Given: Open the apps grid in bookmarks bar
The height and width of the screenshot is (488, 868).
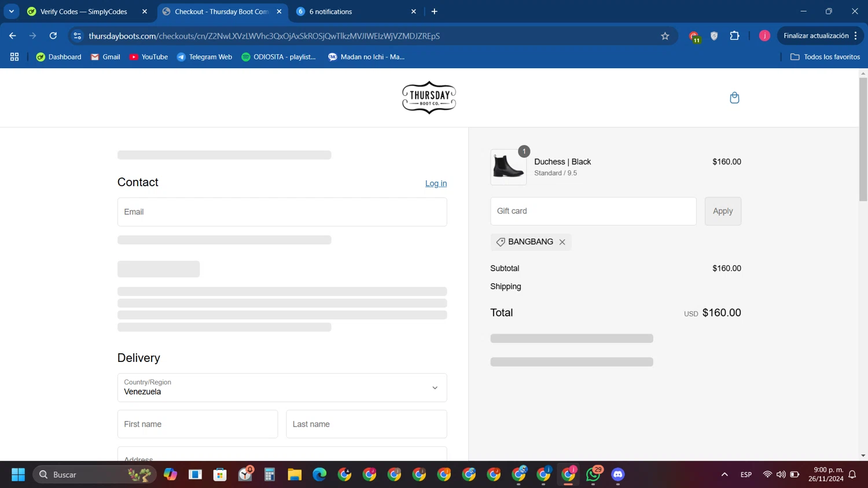Looking at the screenshot, I should point(14,57).
